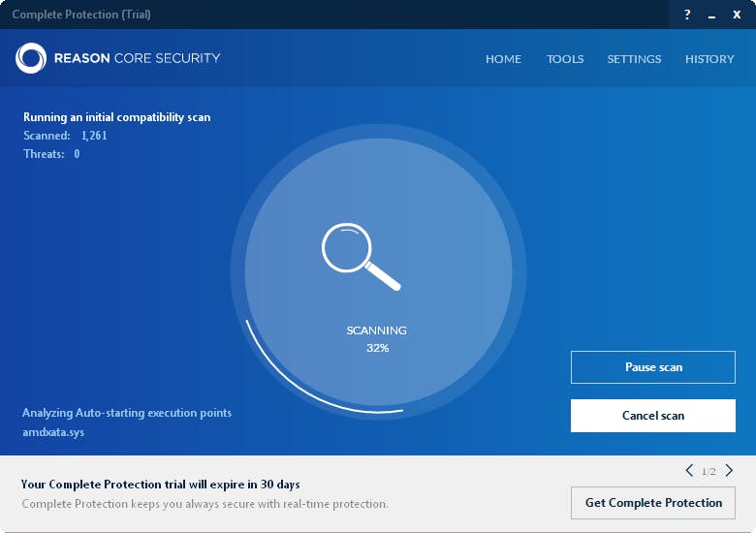Image resolution: width=756 pixels, height=533 pixels.
Task: Go to previous banner message arrow
Action: [689, 470]
